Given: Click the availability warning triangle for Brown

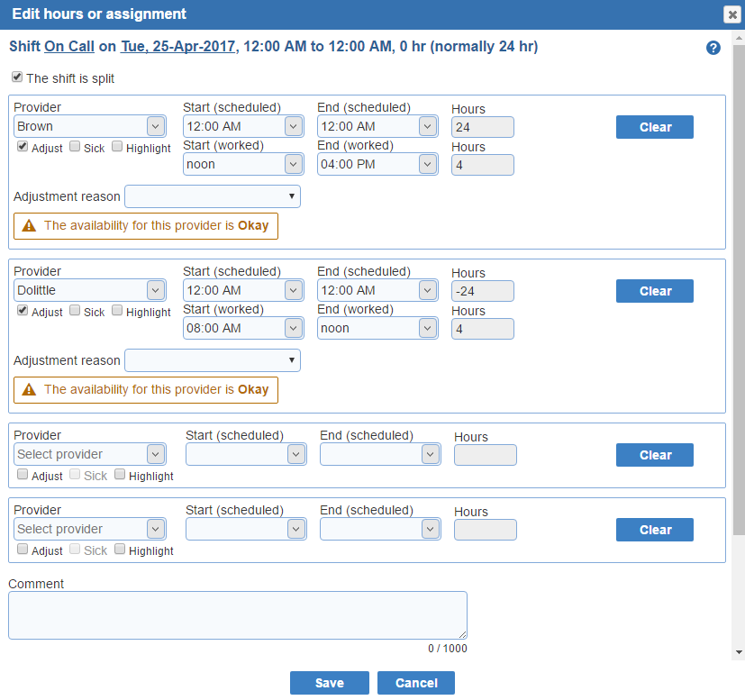Looking at the screenshot, I should coord(29,226).
